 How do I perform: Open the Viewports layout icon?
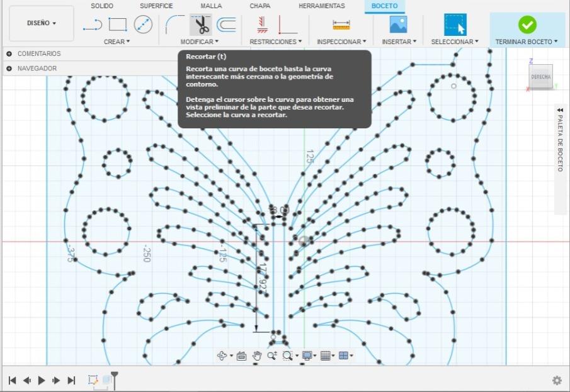pyautogui.click(x=343, y=356)
